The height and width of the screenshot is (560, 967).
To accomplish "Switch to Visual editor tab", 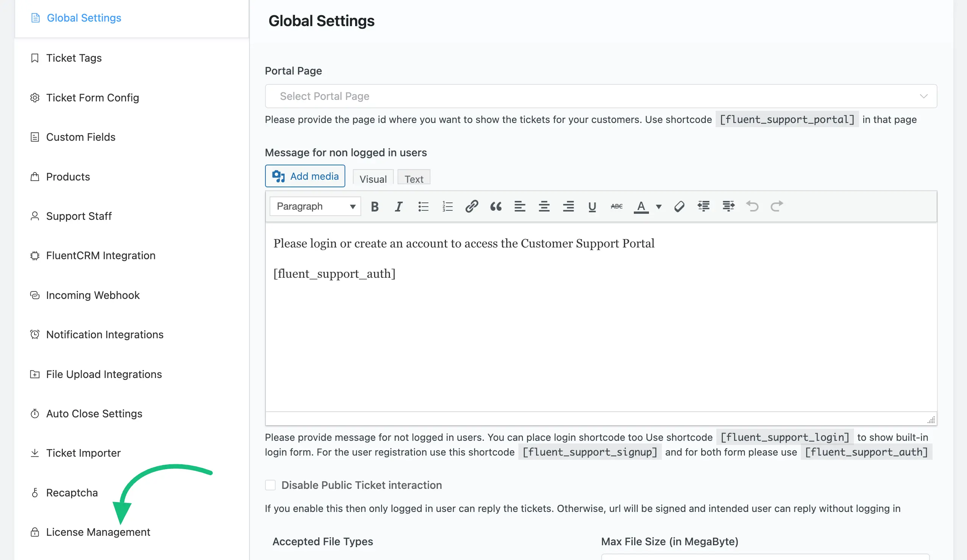I will [x=372, y=178].
